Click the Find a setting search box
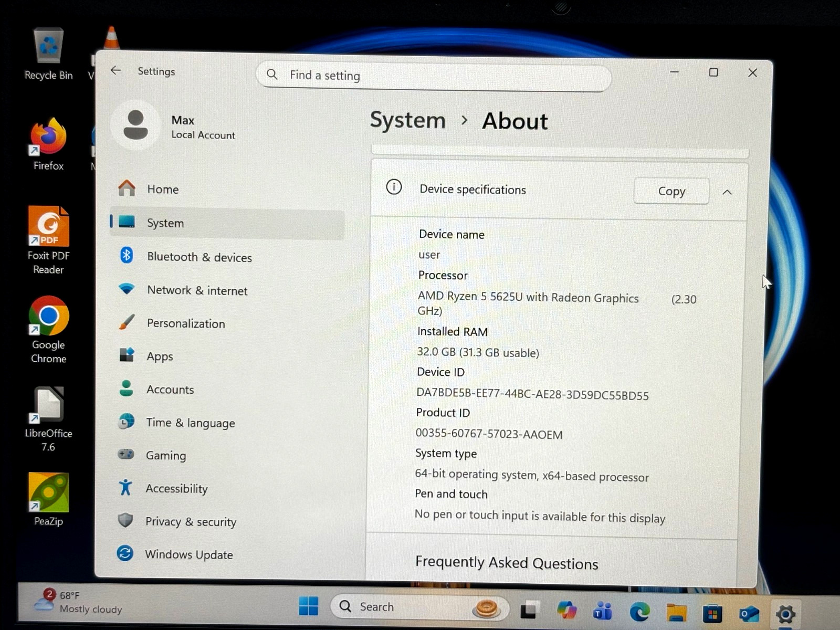Viewport: 840px width, 630px height. (x=434, y=76)
